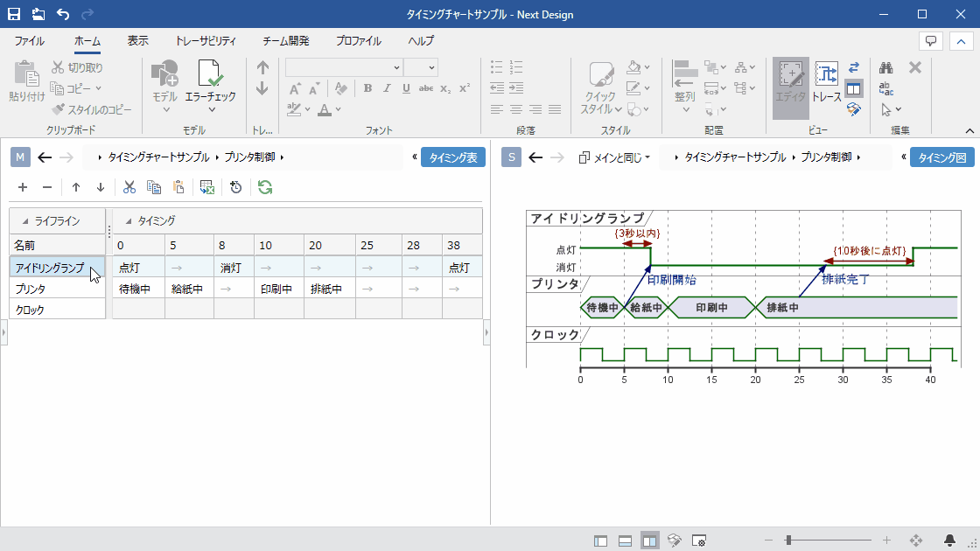Click the タイミング図 view button
Viewport: 980px width, 551px height.
pos(941,157)
